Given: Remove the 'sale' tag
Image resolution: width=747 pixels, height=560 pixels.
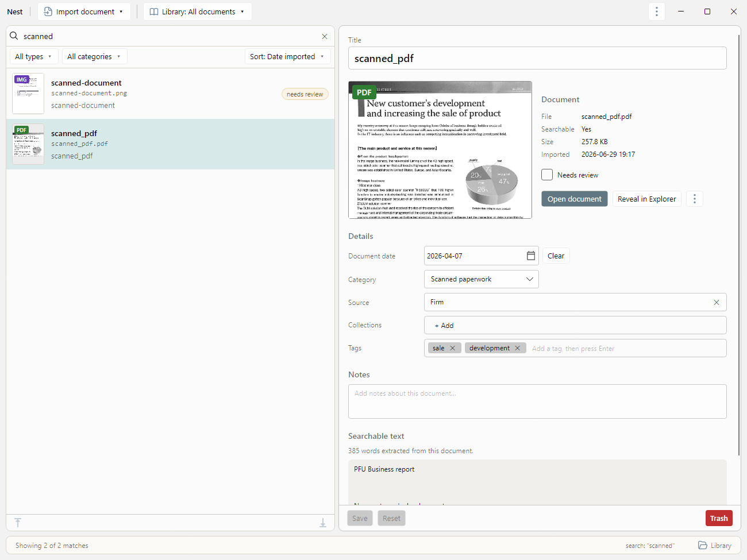Looking at the screenshot, I should click(453, 348).
